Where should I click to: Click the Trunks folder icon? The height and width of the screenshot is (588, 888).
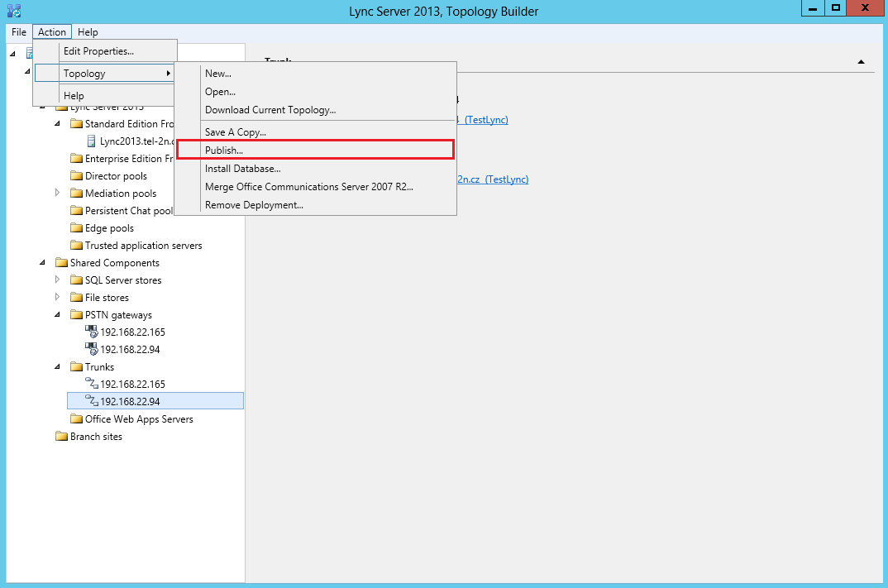click(x=76, y=366)
